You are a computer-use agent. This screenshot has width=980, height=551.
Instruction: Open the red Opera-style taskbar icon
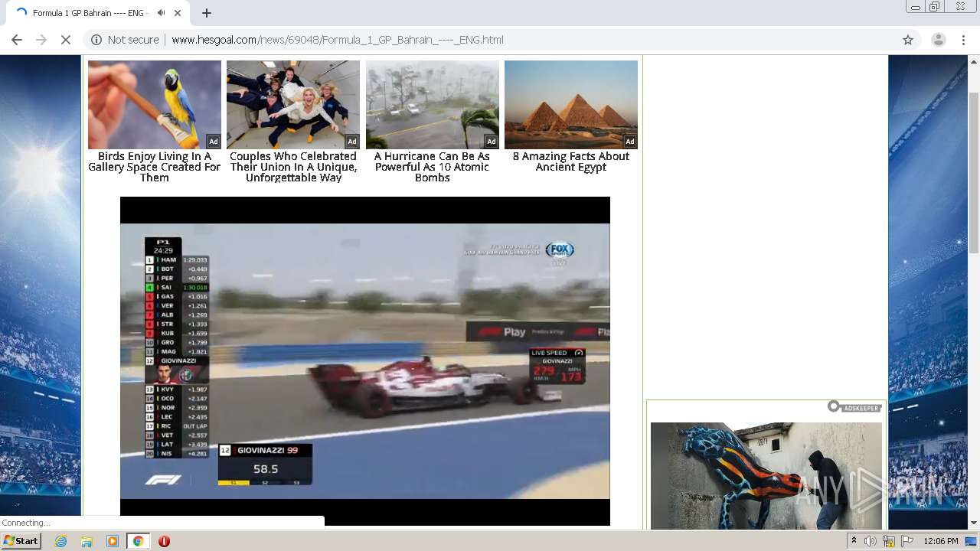(x=164, y=541)
